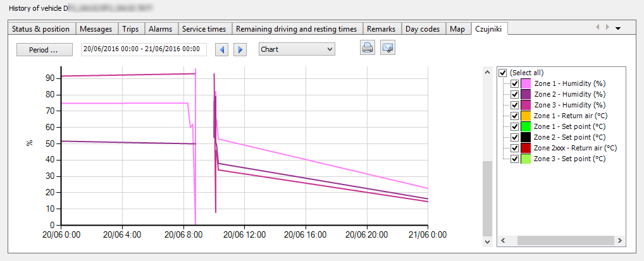Open the Remaining driving and resting times tab
This screenshot has height=261, width=644.
tap(296, 29)
